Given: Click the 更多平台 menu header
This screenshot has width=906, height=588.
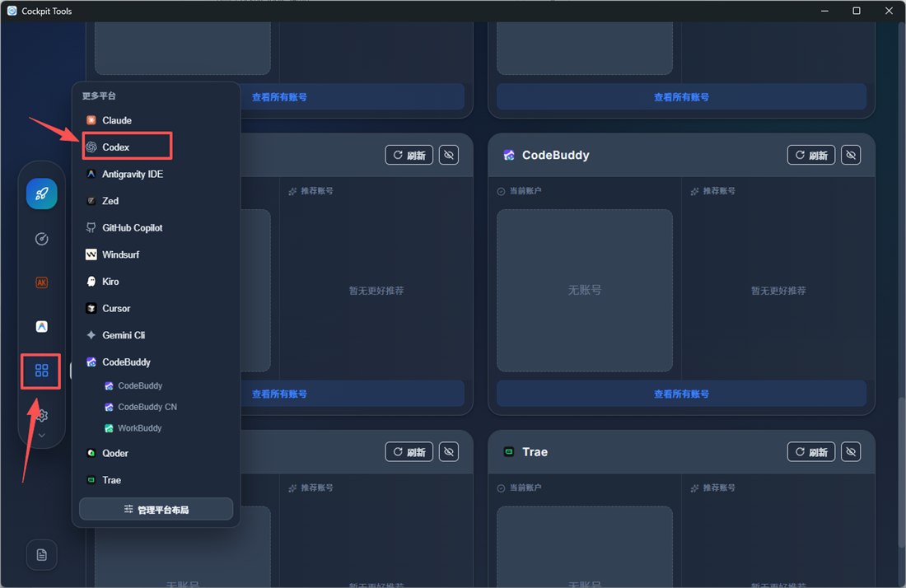Looking at the screenshot, I should pos(99,96).
